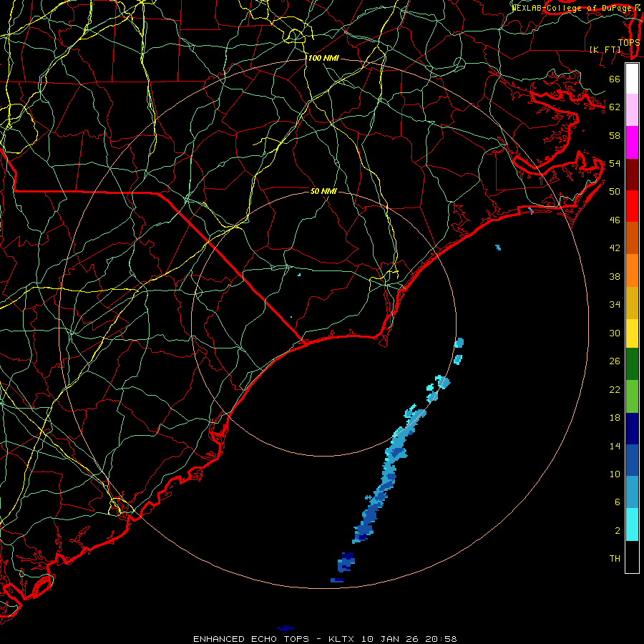Click the legend value '42'
The image size is (644, 644).
(615, 248)
